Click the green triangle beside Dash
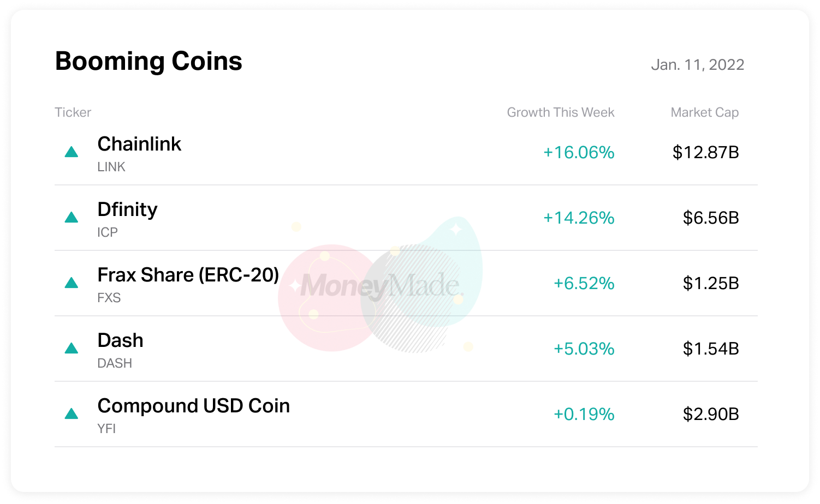The height and width of the screenshot is (504, 820). click(72, 349)
